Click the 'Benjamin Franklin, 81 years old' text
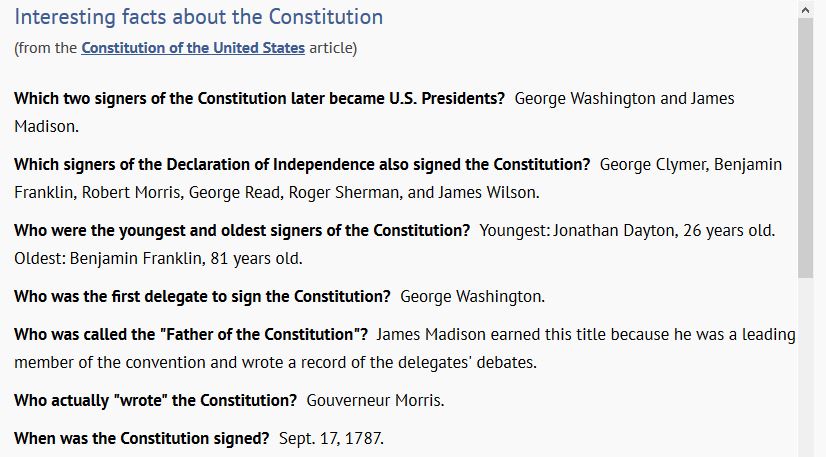Image resolution: width=826 pixels, height=457 pixels. (184, 259)
